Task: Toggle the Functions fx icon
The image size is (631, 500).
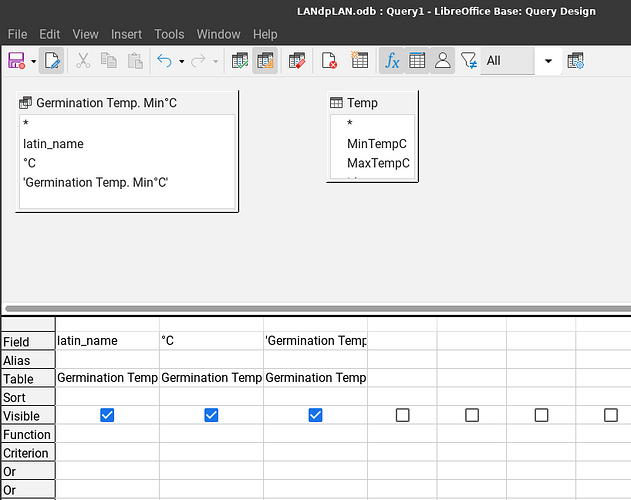Action: tap(392, 61)
